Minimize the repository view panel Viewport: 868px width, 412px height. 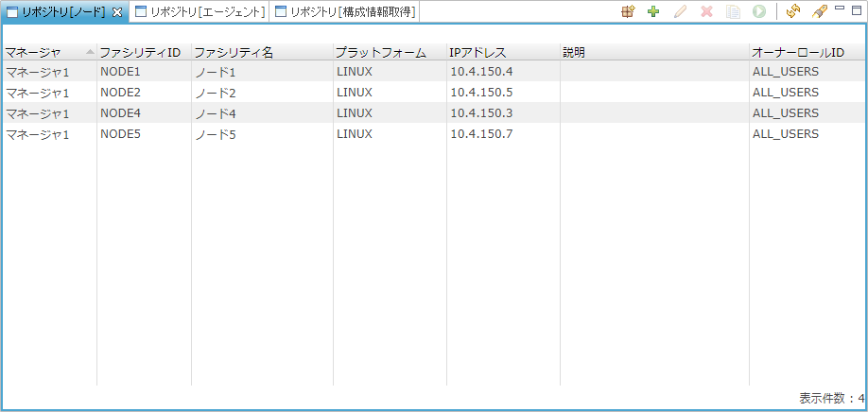tap(840, 9)
